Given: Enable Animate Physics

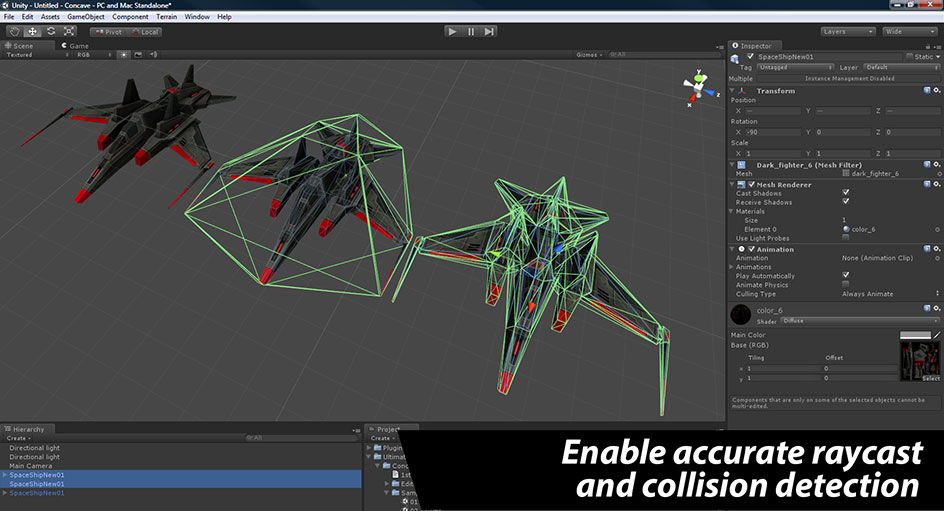Looking at the screenshot, I should click(x=845, y=284).
